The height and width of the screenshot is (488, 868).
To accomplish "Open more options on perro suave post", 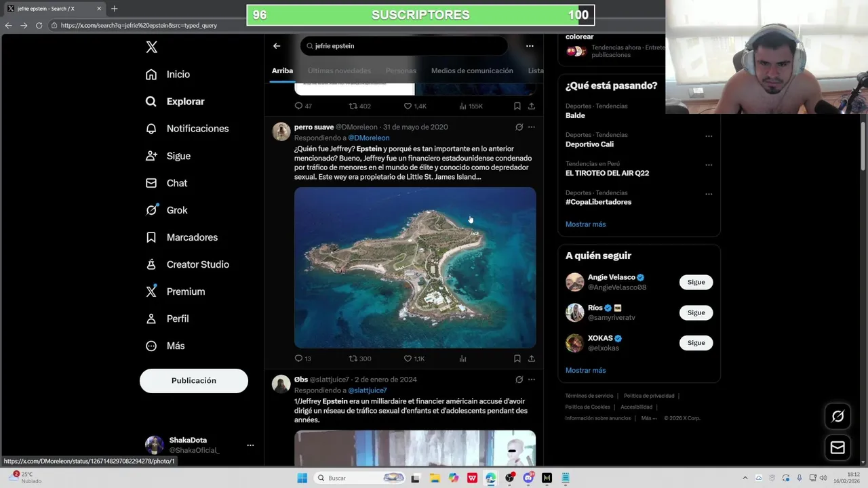I will (532, 127).
